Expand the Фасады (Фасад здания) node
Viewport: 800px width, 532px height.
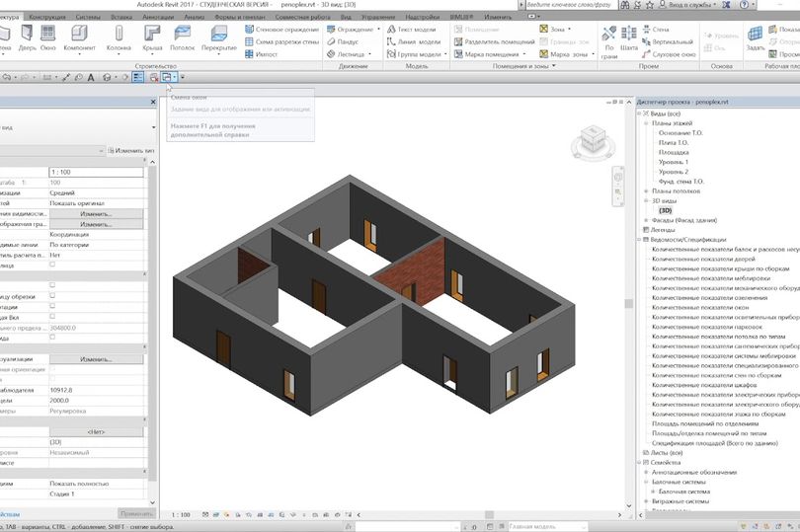[x=647, y=220]
